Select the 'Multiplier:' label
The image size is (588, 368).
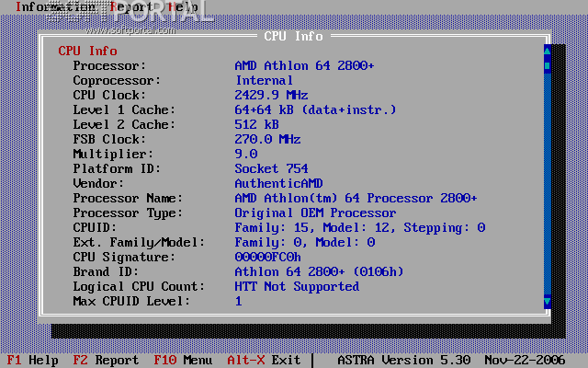point(113,154)
